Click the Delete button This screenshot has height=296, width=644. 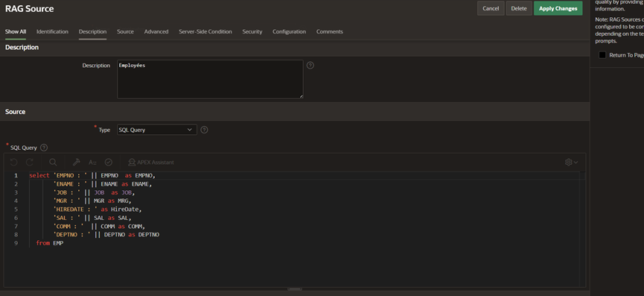[x=519, y=8]
